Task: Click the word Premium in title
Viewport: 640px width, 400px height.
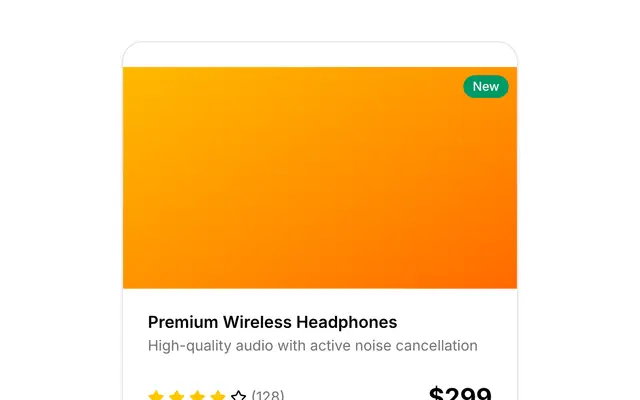Action: point(183,322)
